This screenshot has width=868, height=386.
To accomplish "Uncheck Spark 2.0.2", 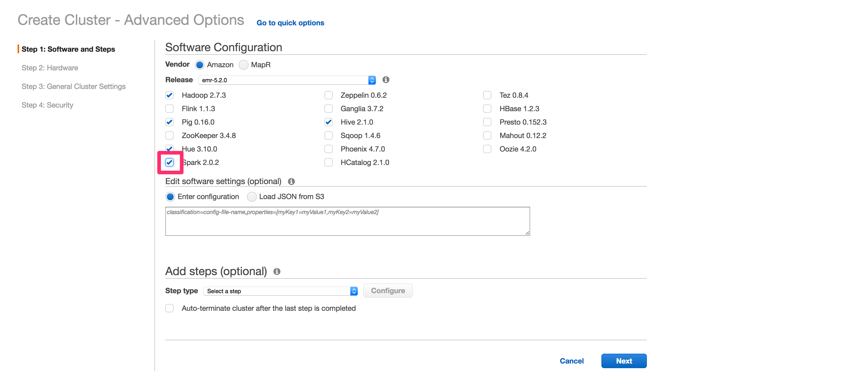I will [169, 162].
